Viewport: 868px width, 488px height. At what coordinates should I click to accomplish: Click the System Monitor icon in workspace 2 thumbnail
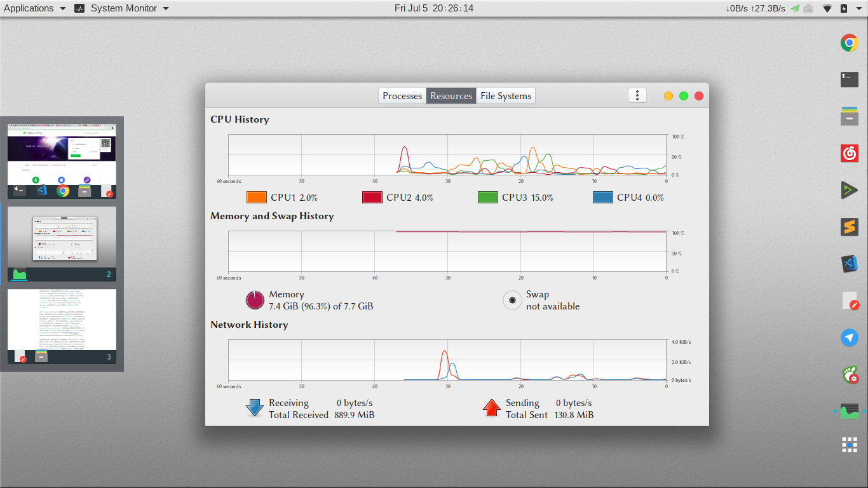[20, 274]
